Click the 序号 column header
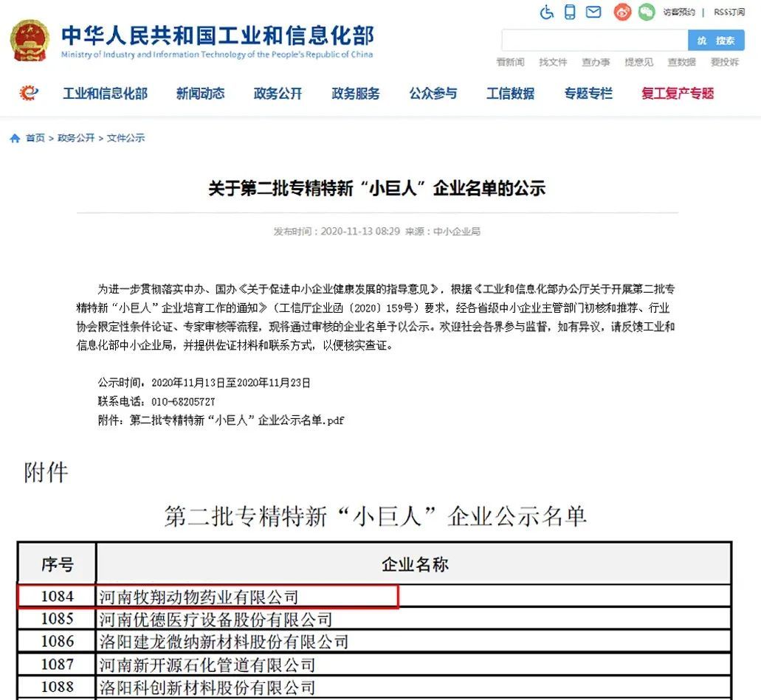 pos(58,564)
